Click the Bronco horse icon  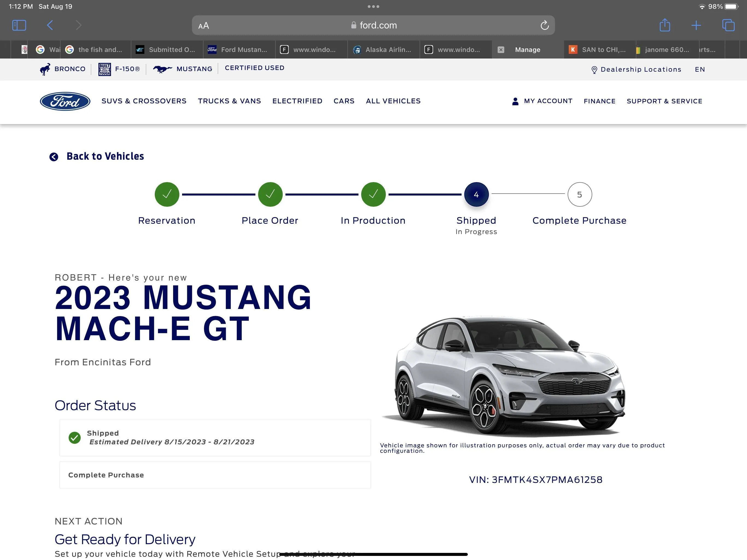[45, 69]
